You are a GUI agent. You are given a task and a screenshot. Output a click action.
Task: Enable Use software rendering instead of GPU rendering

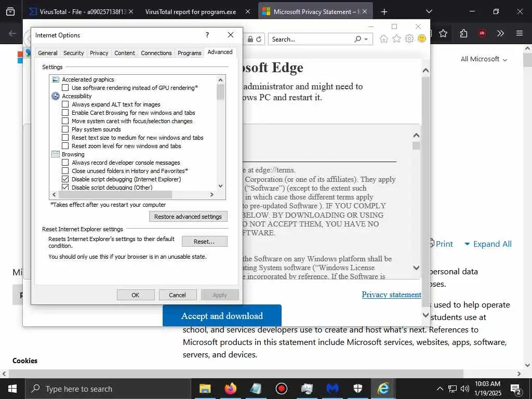(x=65, y=87)
